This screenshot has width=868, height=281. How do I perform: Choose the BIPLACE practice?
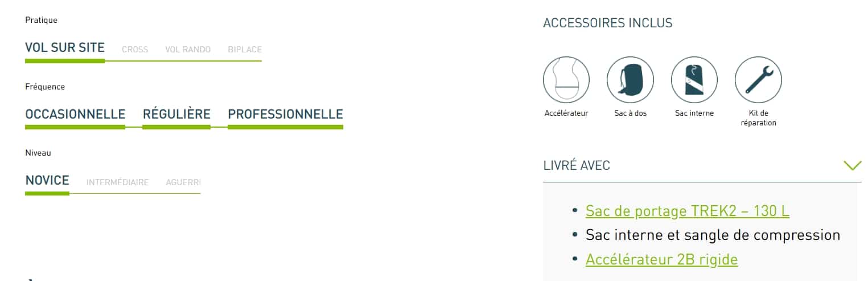click(245, 50)
